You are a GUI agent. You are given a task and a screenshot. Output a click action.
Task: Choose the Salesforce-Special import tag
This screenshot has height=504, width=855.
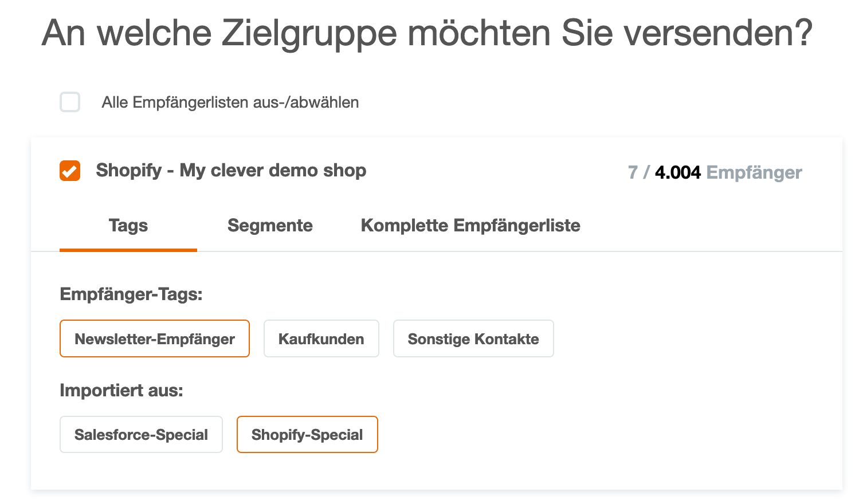pyautogui.click(x=141, y=435)
